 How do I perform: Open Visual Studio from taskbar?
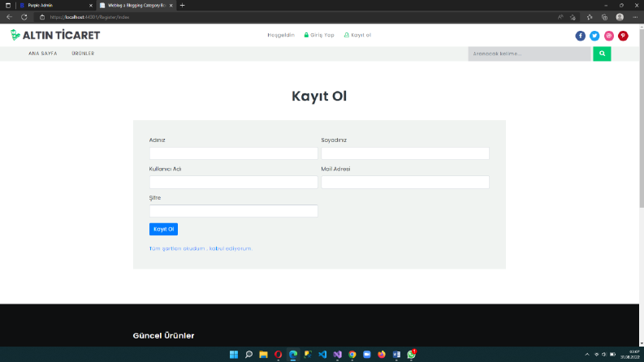pos(337,355)
